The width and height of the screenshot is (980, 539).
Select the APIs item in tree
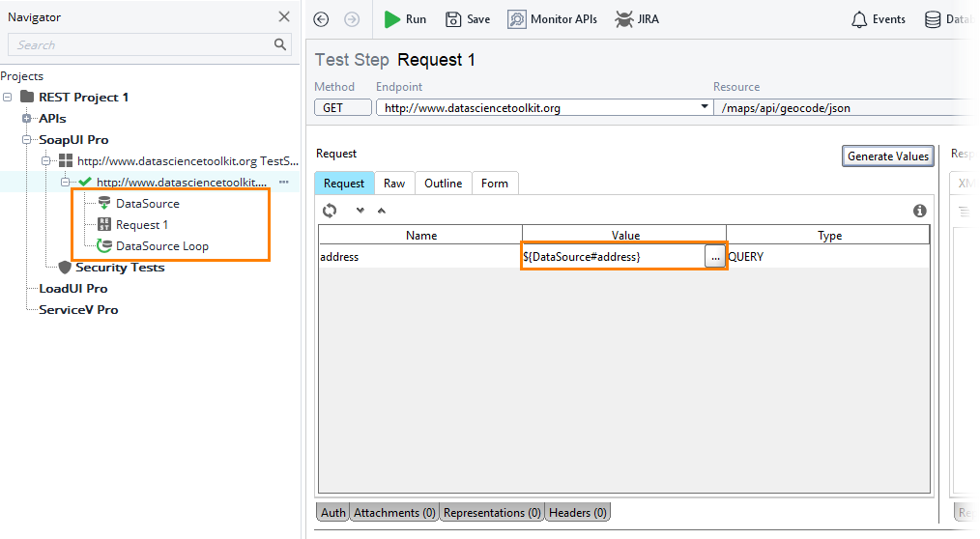click(x=52, y=118)
